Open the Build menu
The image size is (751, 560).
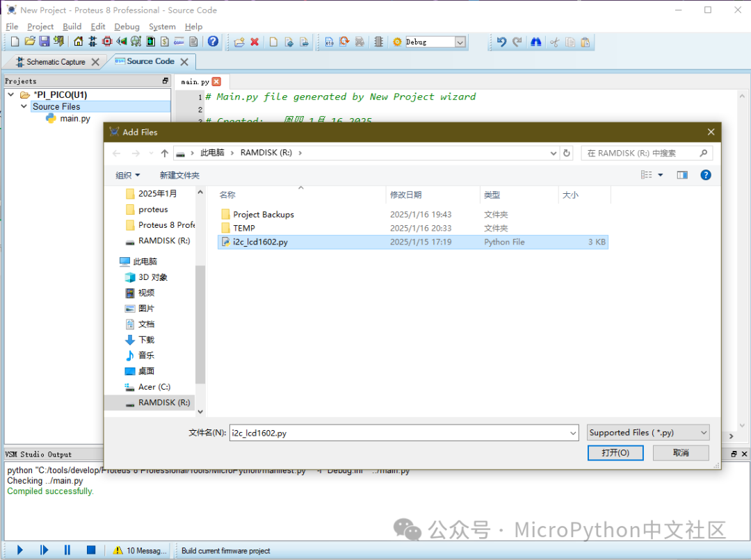[x=72, y=26]
